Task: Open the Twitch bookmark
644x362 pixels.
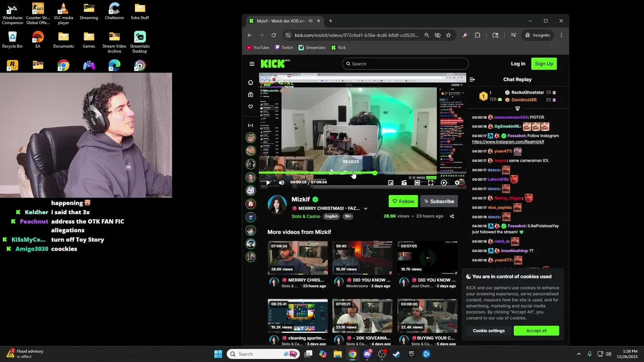Action: point(284,48)
